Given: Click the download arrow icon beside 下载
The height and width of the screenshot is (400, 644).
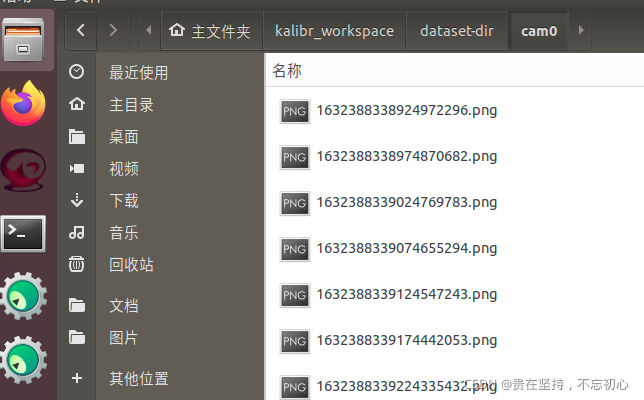Looking at the screenshot, I should 77,200.
